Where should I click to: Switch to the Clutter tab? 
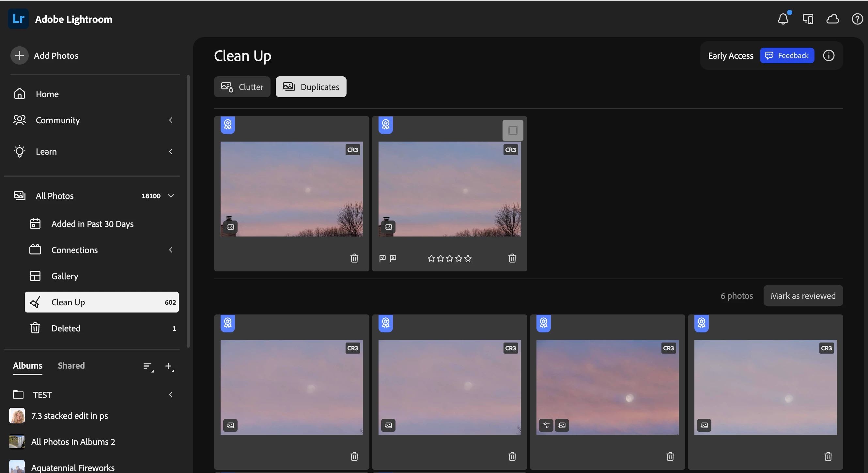pyautogui.click(x=242, y=87)
